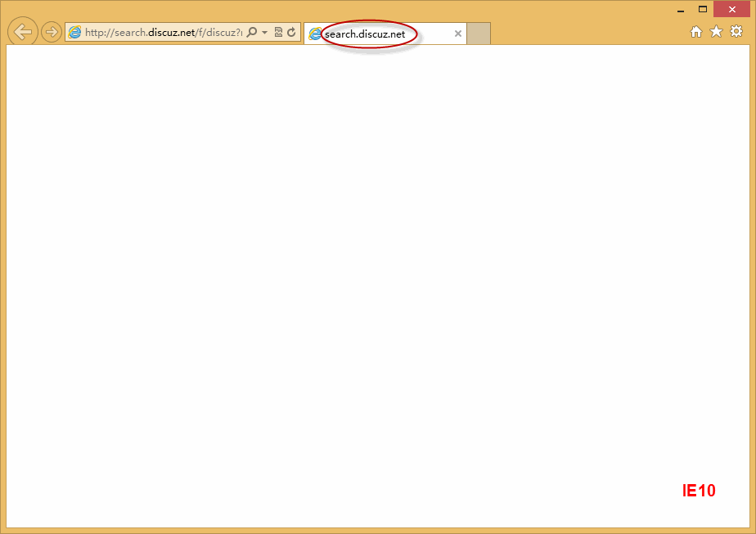Click the browser Forward arrow button
756x534 pixels.
point(51,32)
